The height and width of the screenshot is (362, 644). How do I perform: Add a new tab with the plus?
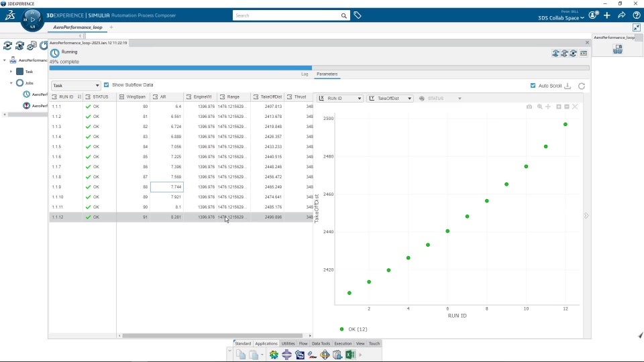coord(111,27)
